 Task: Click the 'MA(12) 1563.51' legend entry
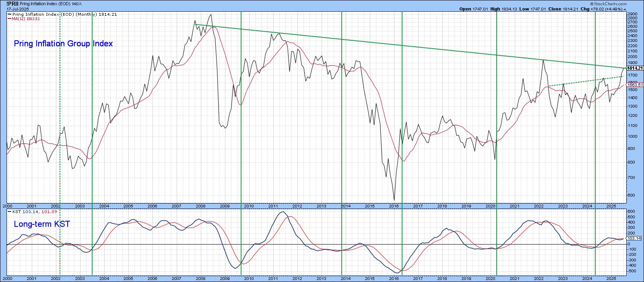pyautogui.click(x=24, y=19)
